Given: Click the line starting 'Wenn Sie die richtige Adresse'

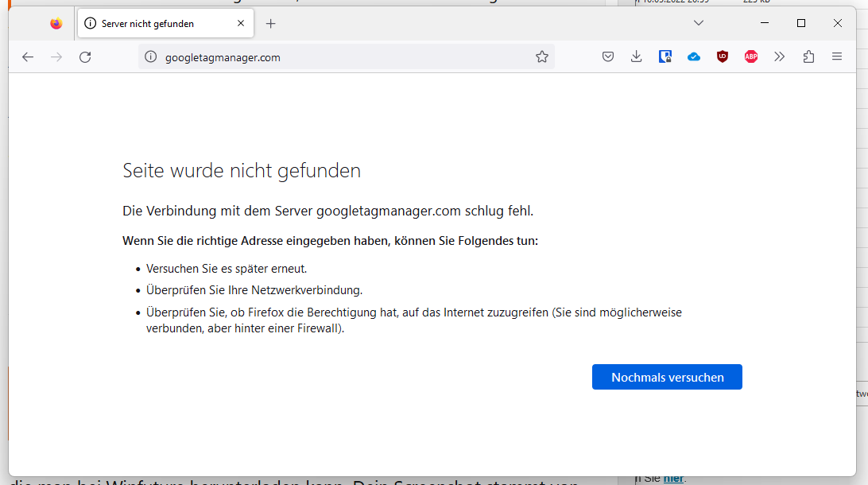Looking at the screenshot, I should pyautogui.click(x=330, y=241).
